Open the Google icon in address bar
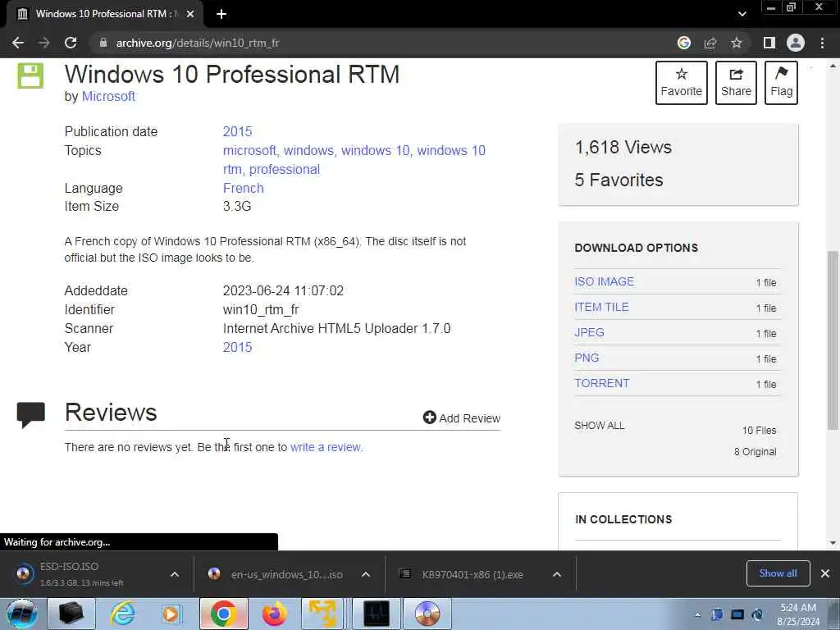The height and width of the screenshot is (630, 840). click(683, 43)
